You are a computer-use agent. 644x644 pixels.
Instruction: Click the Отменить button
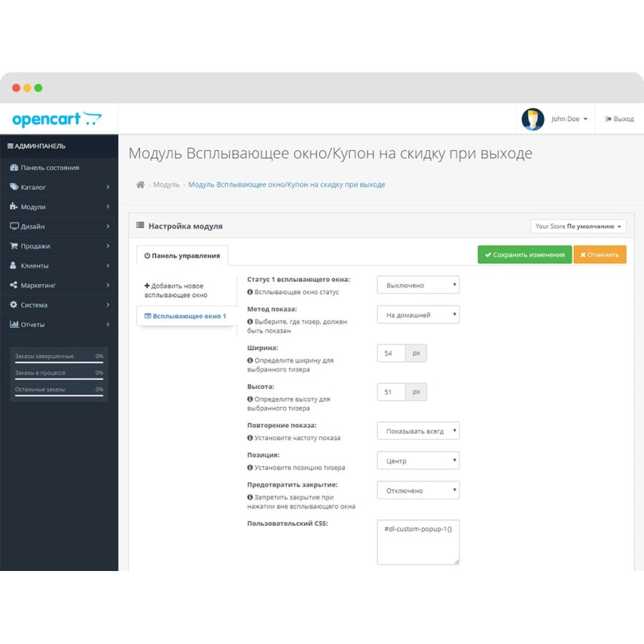click(600, 255)
